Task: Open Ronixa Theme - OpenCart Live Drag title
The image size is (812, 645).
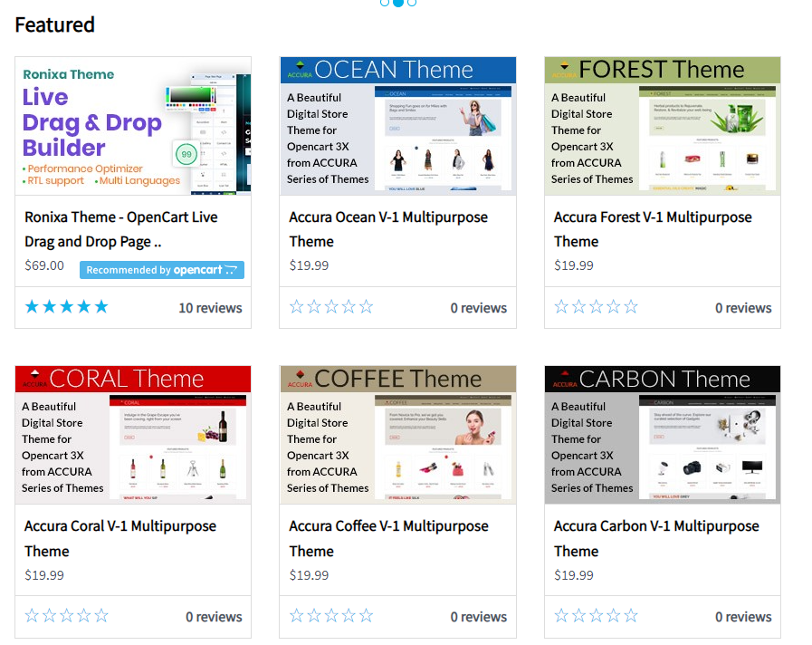Action: point(121,229)
